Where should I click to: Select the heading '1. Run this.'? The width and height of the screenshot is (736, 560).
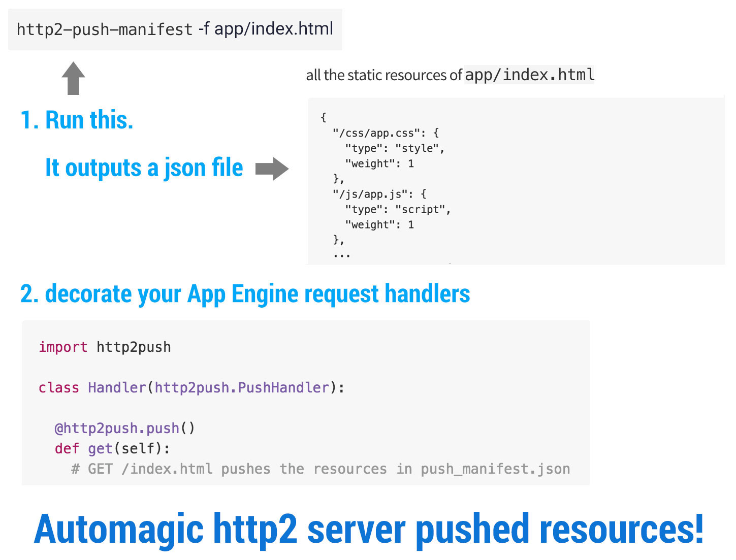(77, 120)
